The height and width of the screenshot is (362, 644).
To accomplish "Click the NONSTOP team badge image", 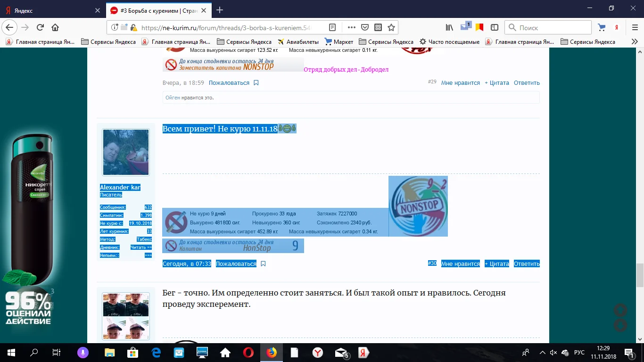I will pos(418,206).
